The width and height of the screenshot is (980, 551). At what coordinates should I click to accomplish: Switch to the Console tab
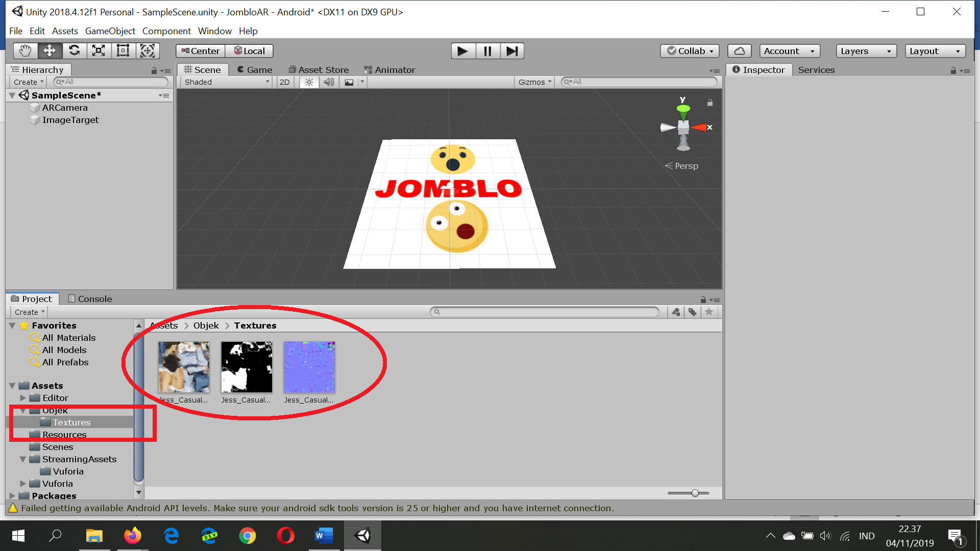pos(90,299)
